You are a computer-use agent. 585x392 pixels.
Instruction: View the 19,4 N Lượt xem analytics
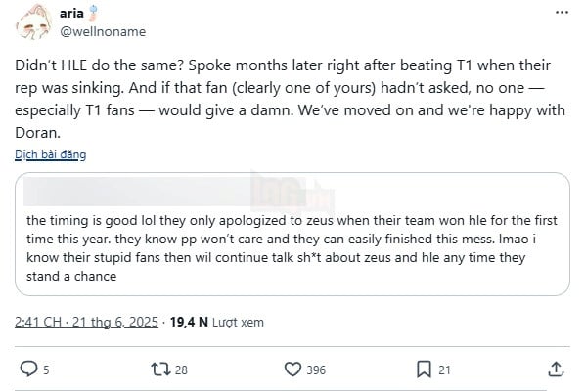[217, 322]
